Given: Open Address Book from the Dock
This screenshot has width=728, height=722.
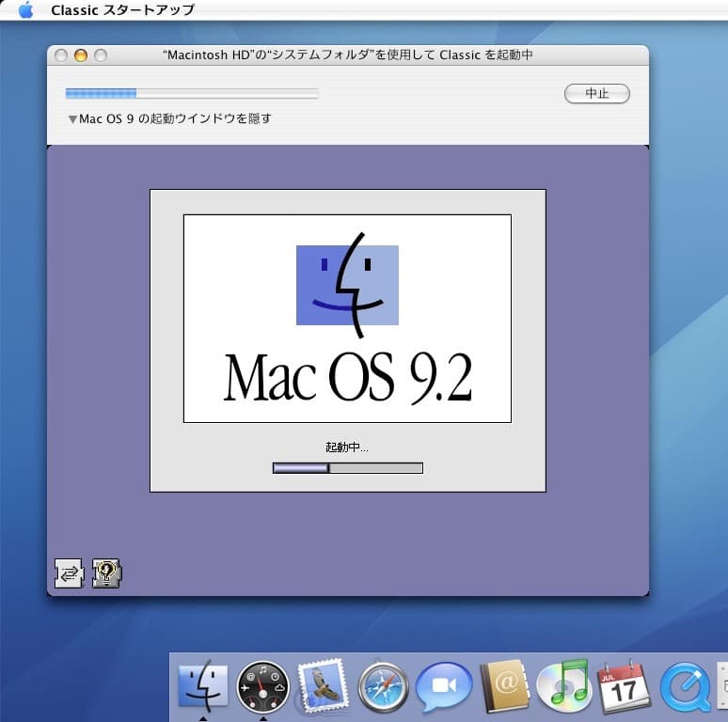Looking at the screenshot, I should click(x=504, y=686).
